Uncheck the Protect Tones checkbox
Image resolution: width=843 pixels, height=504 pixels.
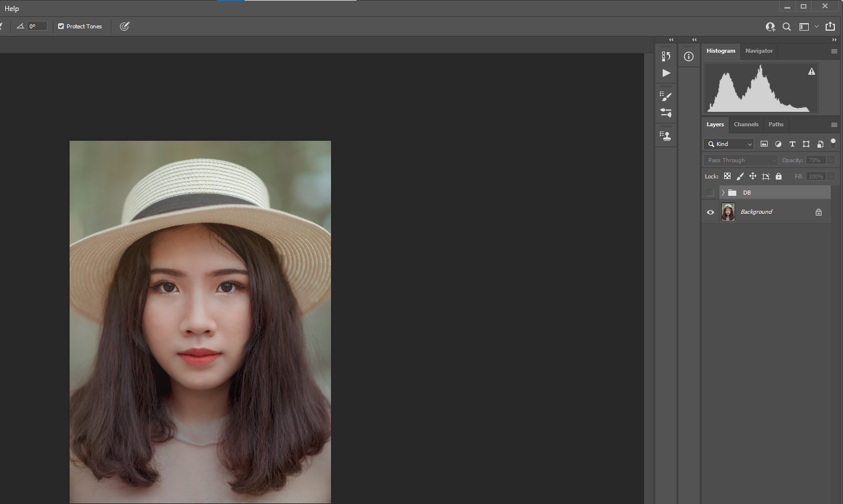click(x=61, y=26)
